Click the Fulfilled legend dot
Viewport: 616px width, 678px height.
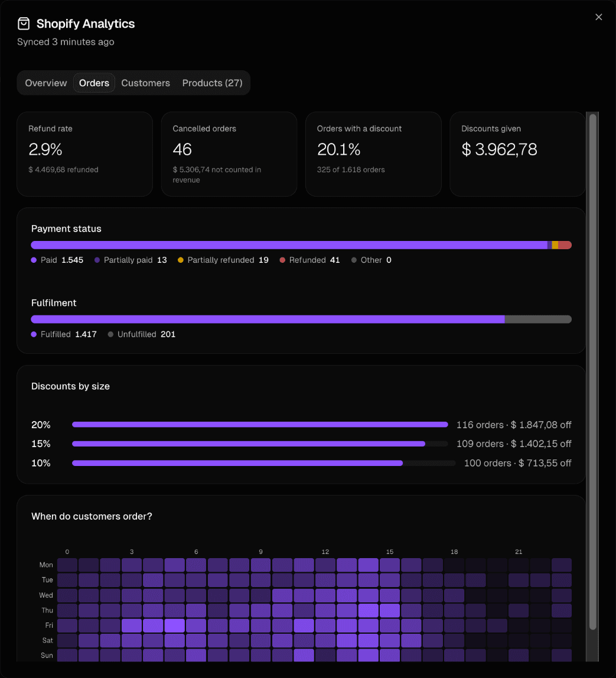coord(34,335)
